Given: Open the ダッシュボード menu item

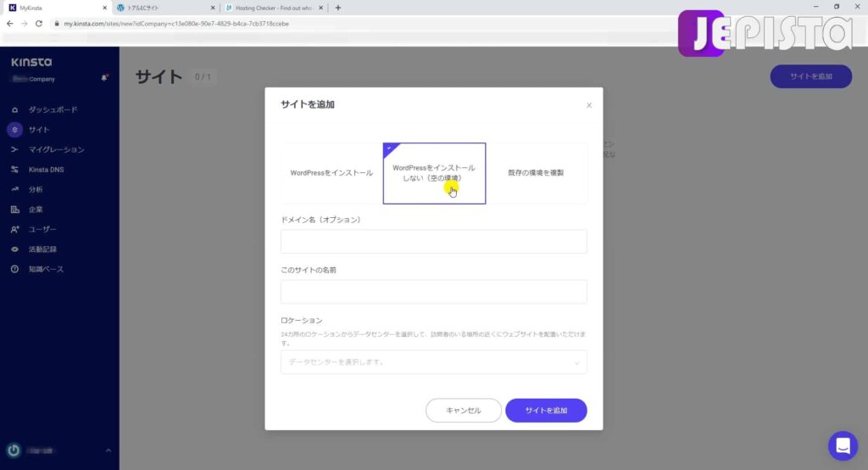Looking at the screenshot, I should pos(53,109).
